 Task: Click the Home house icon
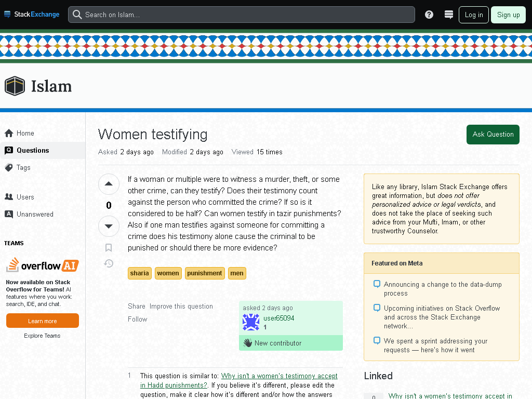click(9, 133)
